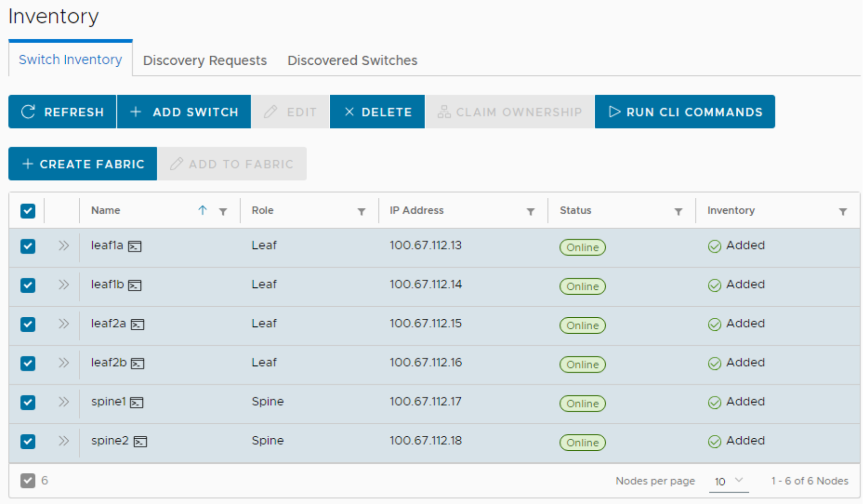The image size is (863, 504).
Task: Uncheck the leaf1a row checkbox
Action: [28, 246]
